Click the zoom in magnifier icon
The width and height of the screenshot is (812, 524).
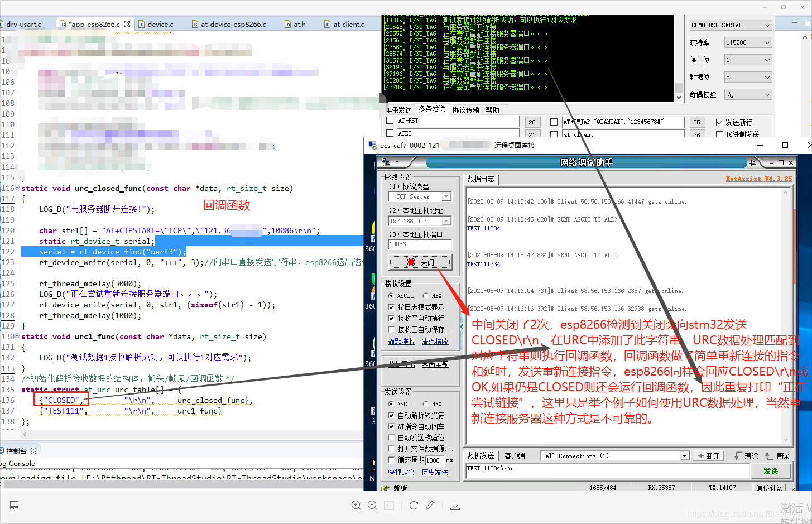point(356,505)
